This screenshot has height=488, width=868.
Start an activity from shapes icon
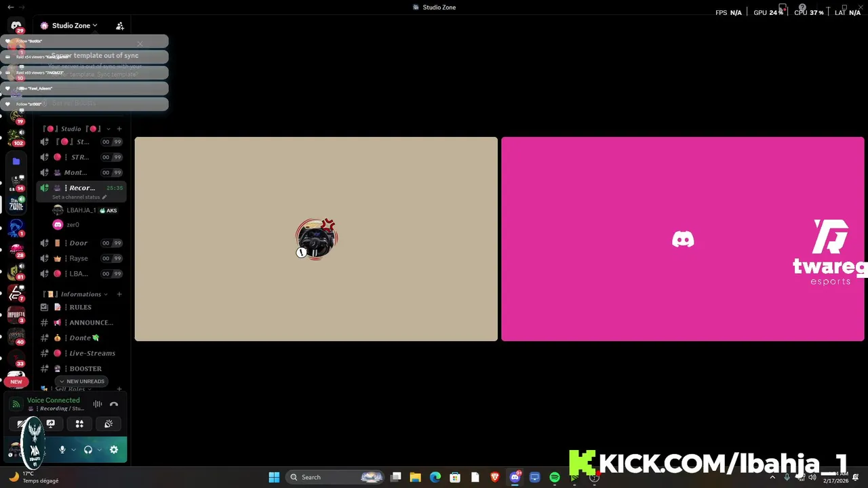[x=79, y=424]
